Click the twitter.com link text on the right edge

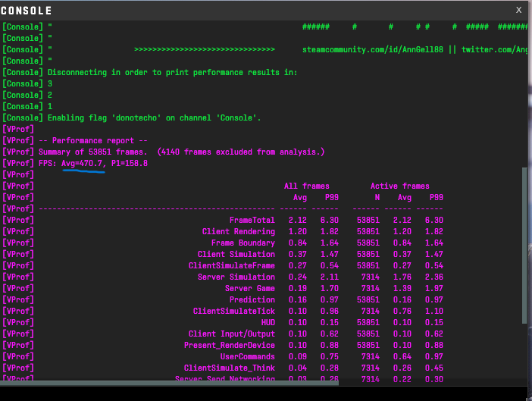[x=494, y=49]
